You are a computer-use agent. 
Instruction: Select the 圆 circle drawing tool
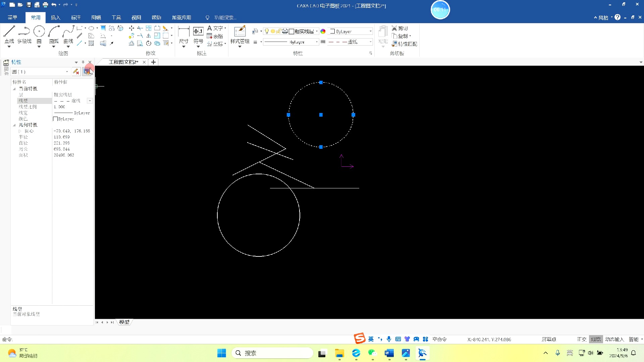(x=39, y=35)
